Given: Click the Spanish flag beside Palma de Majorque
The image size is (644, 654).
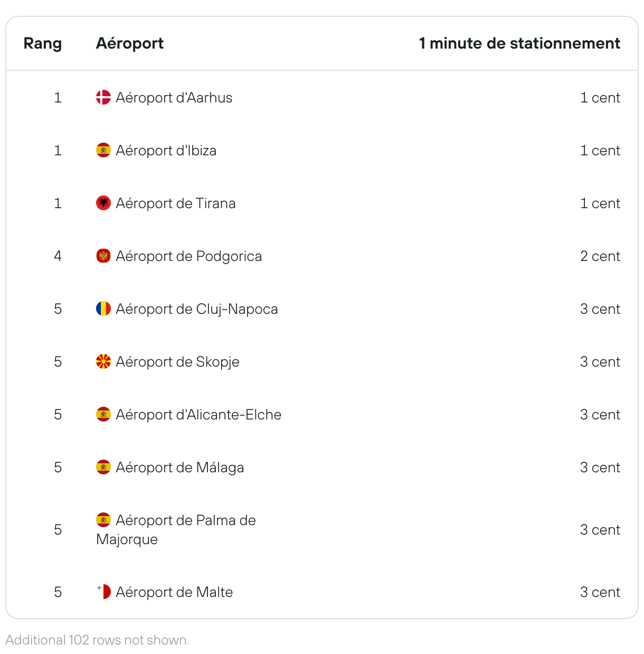Looking at the screenshot, I should (103, 520).
